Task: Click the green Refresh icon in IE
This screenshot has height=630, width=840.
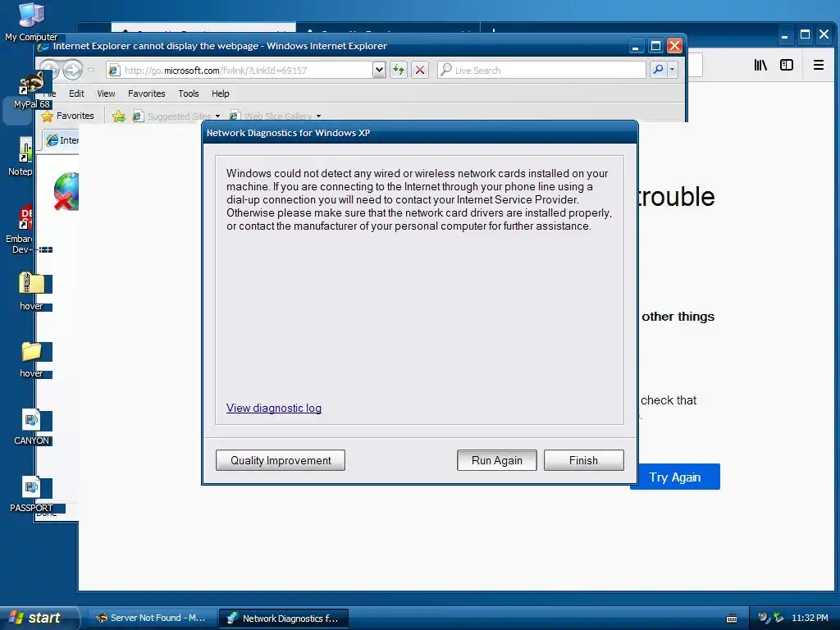Action: 399,70
